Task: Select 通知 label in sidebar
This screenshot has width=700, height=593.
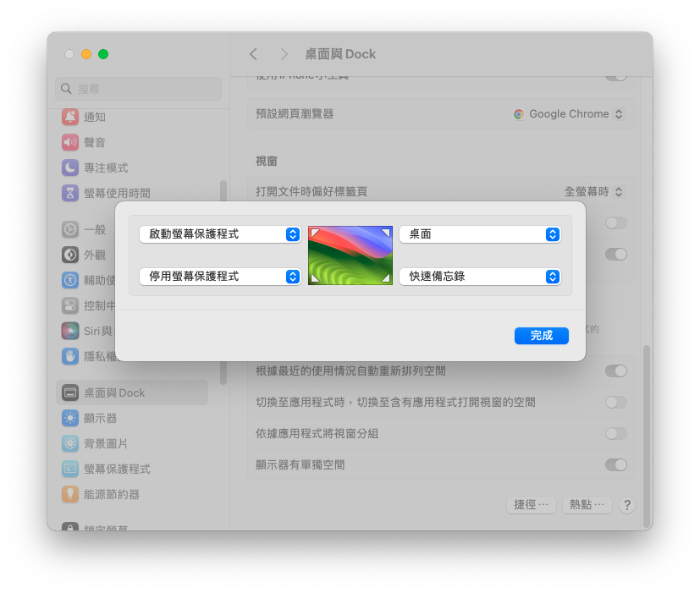Action: 95,117
